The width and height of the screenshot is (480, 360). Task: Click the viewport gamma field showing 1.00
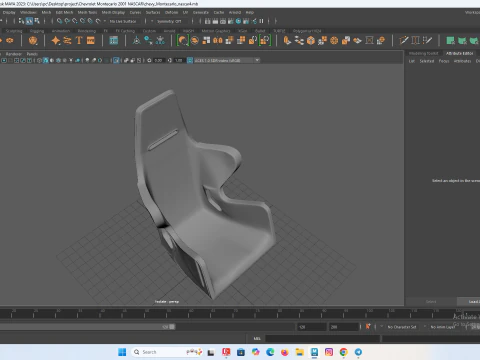(x=179, y=60)
